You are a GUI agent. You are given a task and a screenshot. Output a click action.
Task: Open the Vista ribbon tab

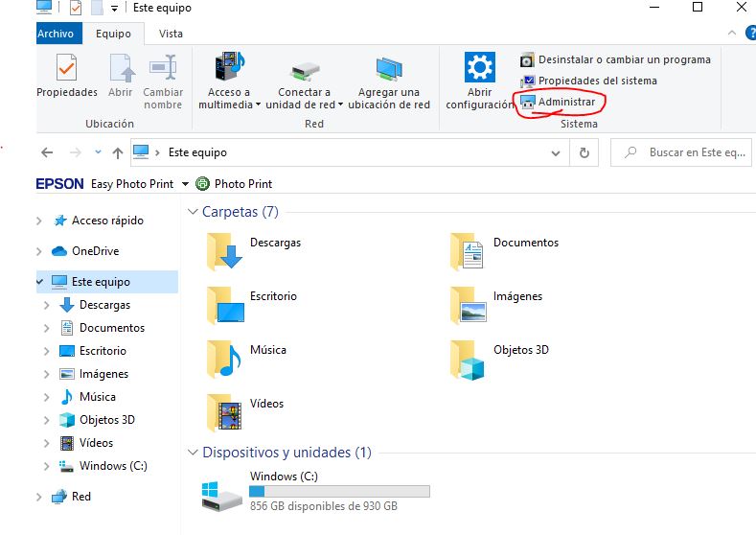(171, 34)
